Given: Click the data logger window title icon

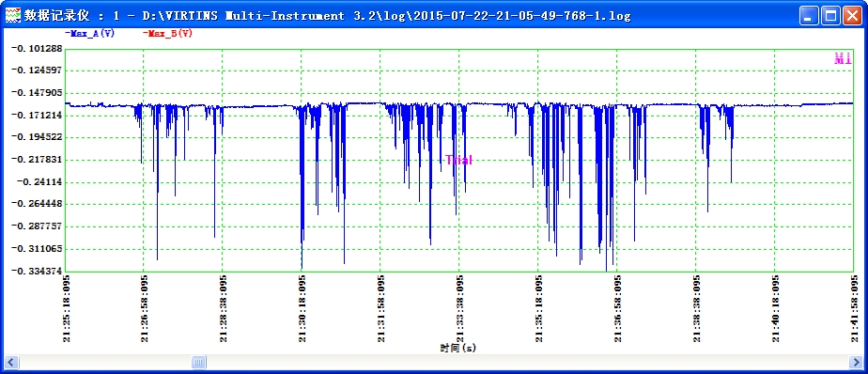Looking at the screenshot, I should tap(12, 15).
